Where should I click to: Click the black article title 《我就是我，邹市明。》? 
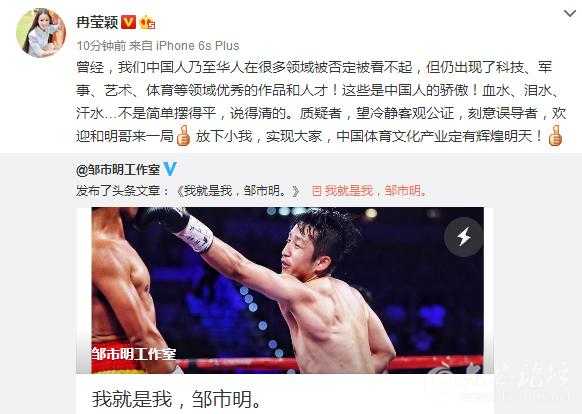tap(238, 191)
